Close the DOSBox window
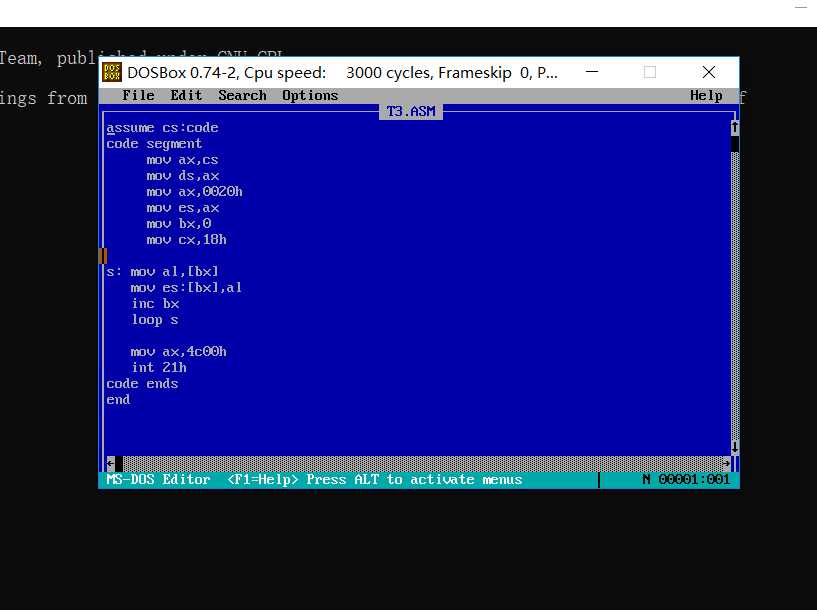This screenshot has height=610, width=817. click(709, 72)
